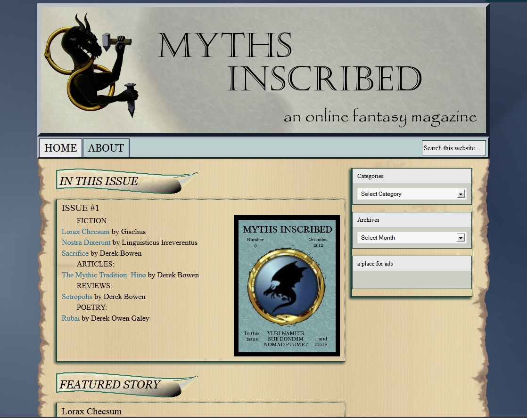527x420 pixels.
Task: Click the dragon medallion on magazine cover
Action: (287, 287)
